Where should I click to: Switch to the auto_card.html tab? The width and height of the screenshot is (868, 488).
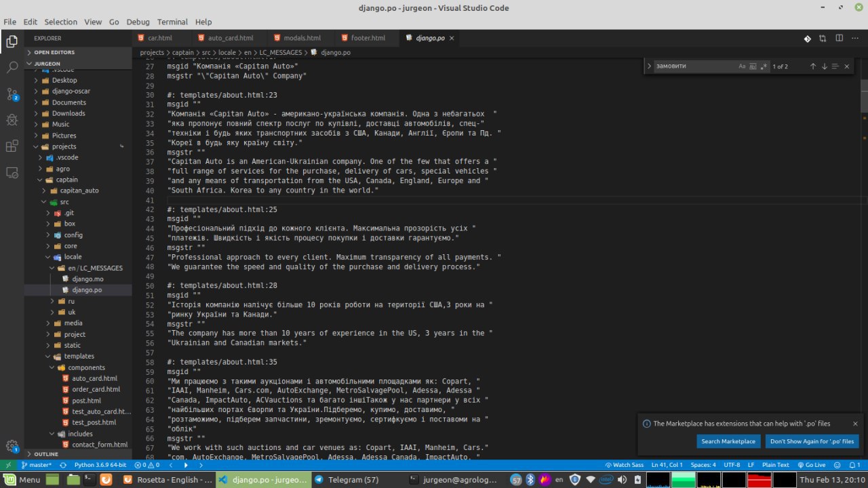(x=230, y=39)
